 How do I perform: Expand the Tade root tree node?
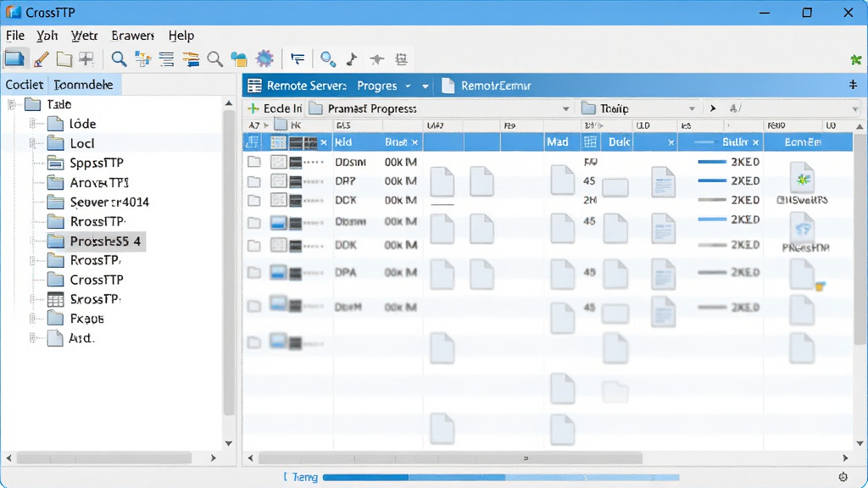tap(11, 104)
